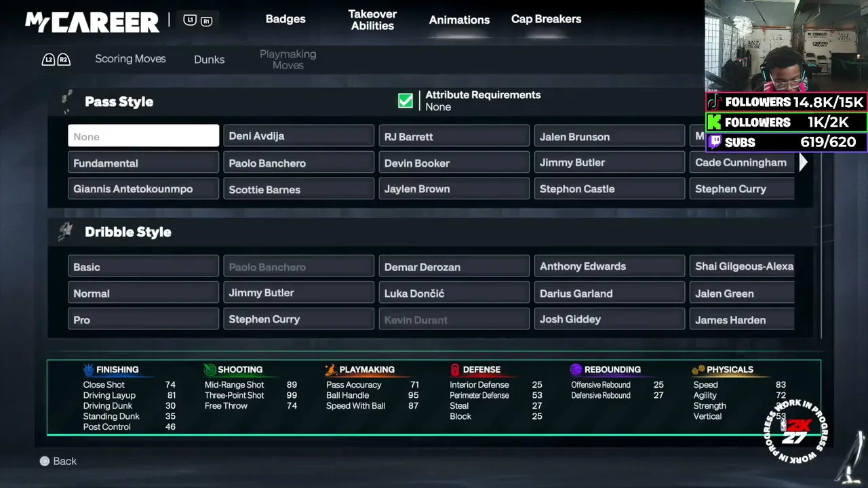Click the L1 bumper icon
This screenshot has height=488, width=868.
pyautogui.click(x=190, y=20)
